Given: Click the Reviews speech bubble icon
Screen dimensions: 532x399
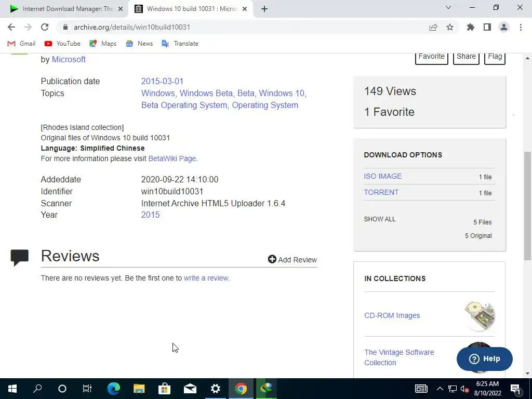Looking at the screenshot, I should coord(20,258).
